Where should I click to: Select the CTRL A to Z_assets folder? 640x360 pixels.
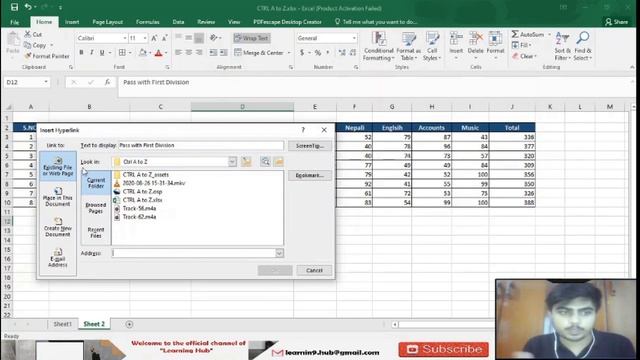click(x=141, y=175)
